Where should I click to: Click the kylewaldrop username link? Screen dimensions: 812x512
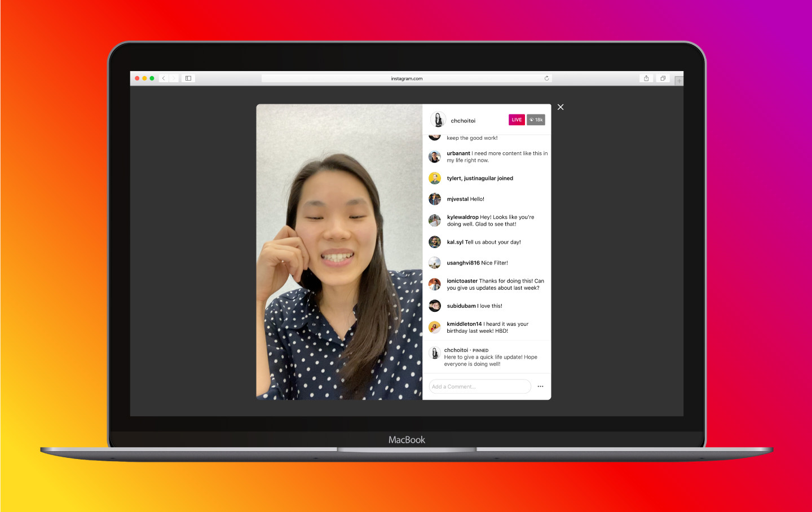462,217
